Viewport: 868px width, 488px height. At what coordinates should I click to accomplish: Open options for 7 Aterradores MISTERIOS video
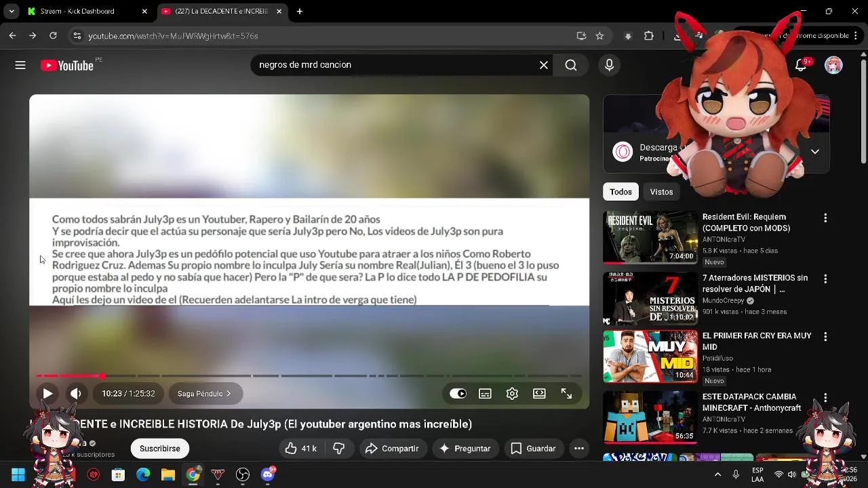tap(825, 279)
